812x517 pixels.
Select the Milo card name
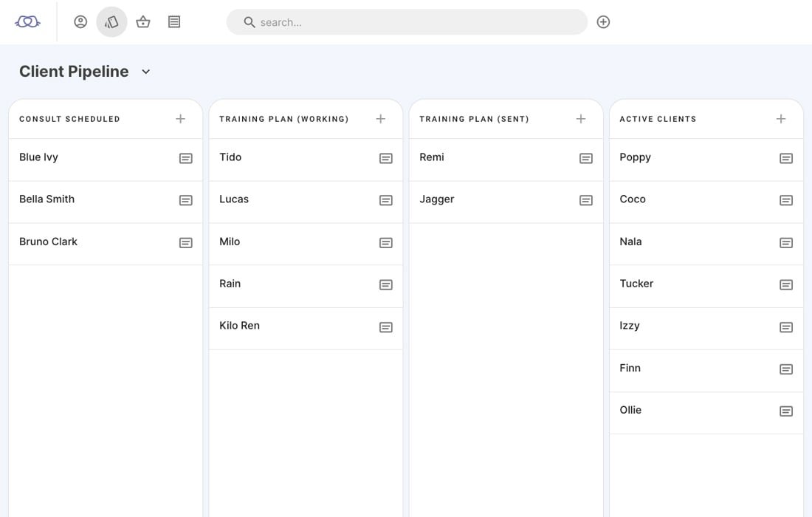[x=230, y=242]
